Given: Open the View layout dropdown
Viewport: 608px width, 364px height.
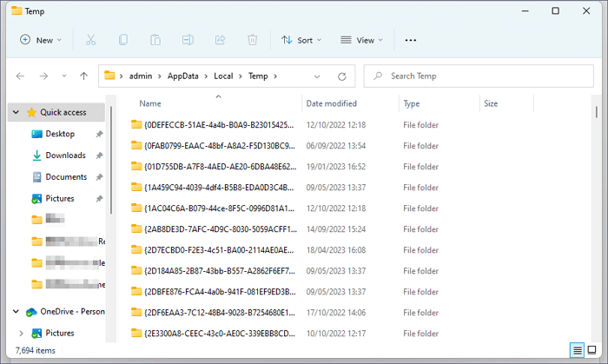Looking at the screenshot, I should click(x=361, y=40).
